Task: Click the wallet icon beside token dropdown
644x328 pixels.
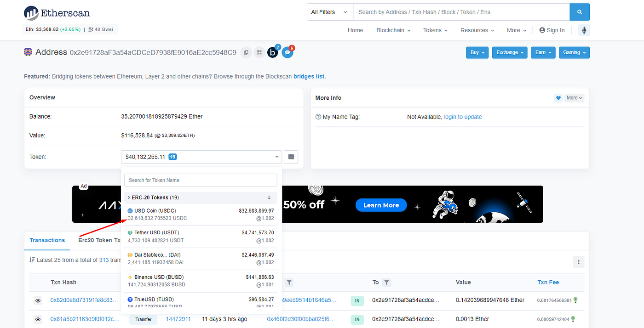Action: 291,157
